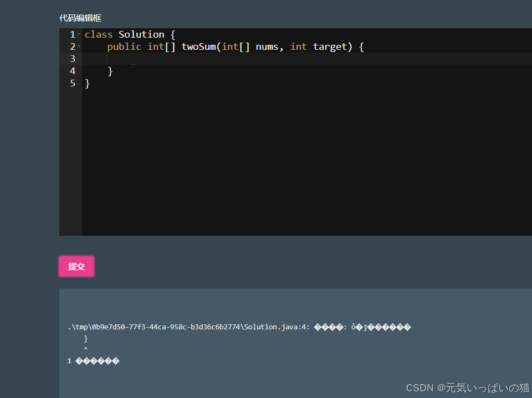Click the 'twoSum' method name in code
The height and width of the screenshot is (398, 532).
tap(198, 47)
